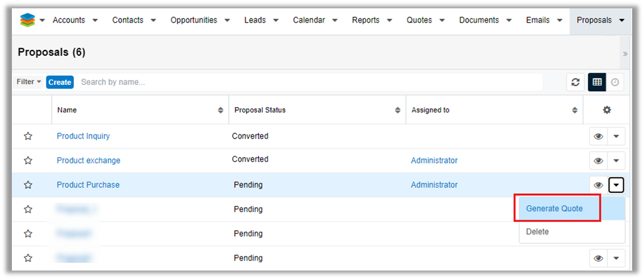Open the Product Purchase proposal link
Screen dimensions: 644x279
tap(88, 185)
